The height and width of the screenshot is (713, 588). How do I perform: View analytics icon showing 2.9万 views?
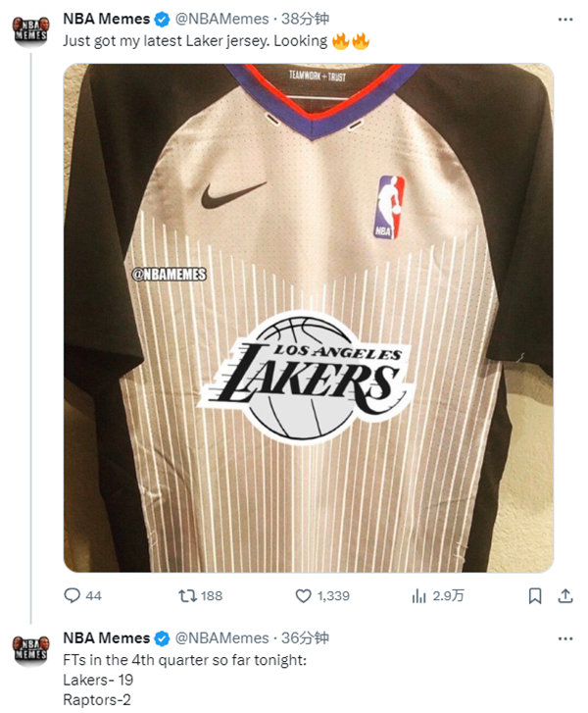[x=419, y=595]
